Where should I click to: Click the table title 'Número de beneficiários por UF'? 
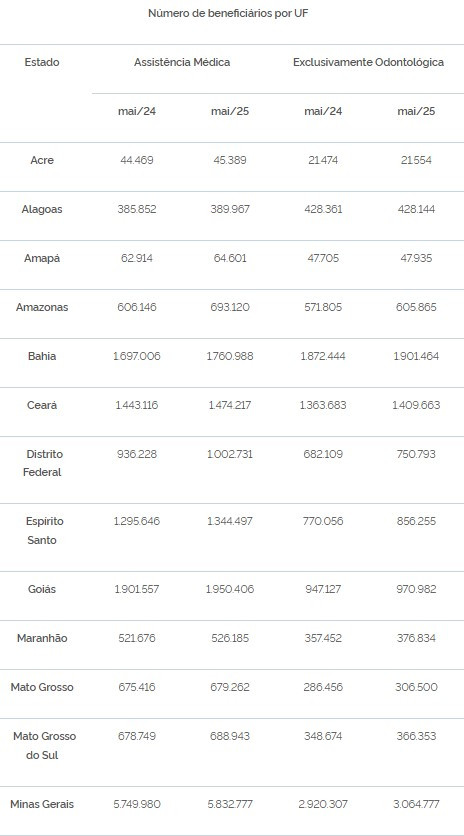[228, 14]
